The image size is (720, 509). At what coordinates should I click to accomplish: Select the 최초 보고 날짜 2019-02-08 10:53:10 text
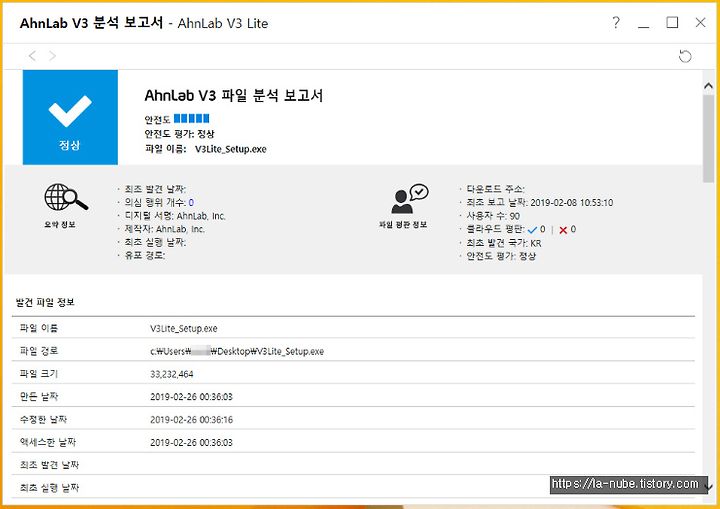(540, 203)
